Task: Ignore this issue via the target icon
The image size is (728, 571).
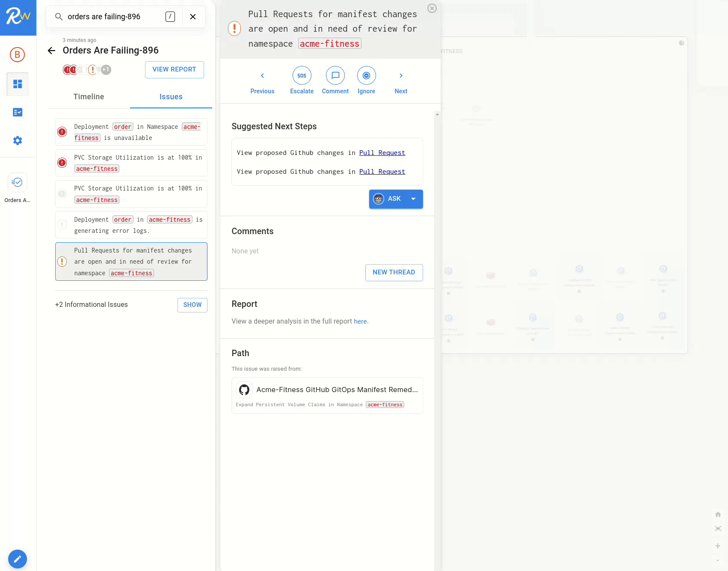Action: [x=366, y=75]
